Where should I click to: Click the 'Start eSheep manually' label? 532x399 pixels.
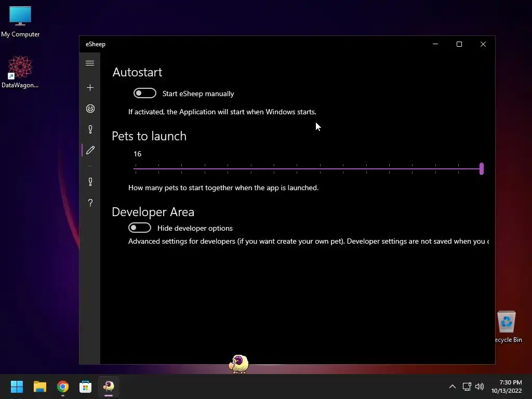pyautogui.click(x=198, y=94)
